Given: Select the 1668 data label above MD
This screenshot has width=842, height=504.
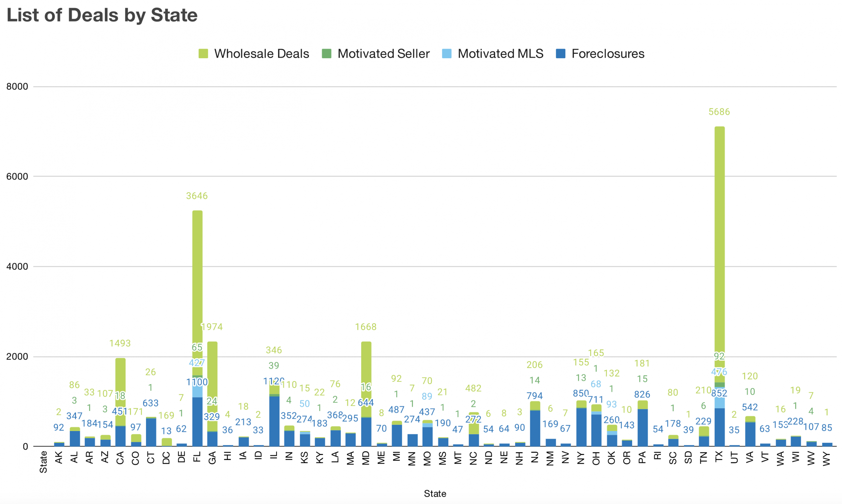Looking at the screenshot, I should pyautogui.click(x=366, y=327).
